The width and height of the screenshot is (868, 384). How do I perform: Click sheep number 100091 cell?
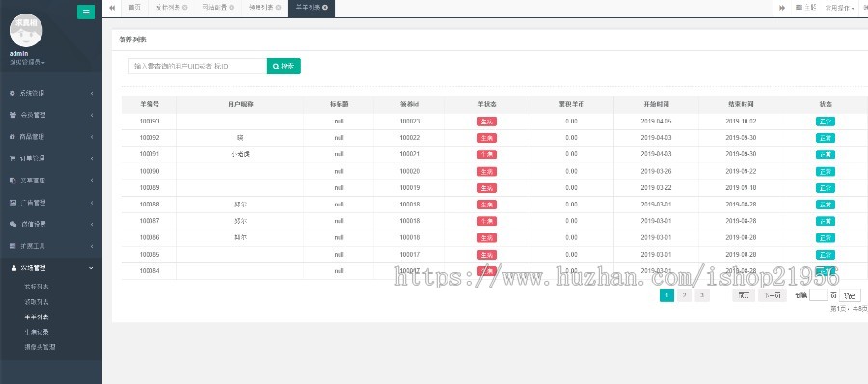coord(149,154)
